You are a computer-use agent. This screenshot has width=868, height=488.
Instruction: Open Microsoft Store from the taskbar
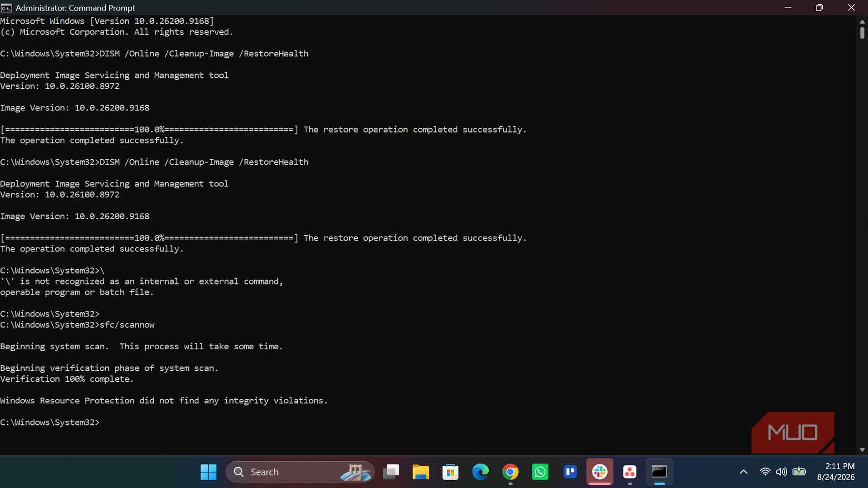click(x=450, y=472)
